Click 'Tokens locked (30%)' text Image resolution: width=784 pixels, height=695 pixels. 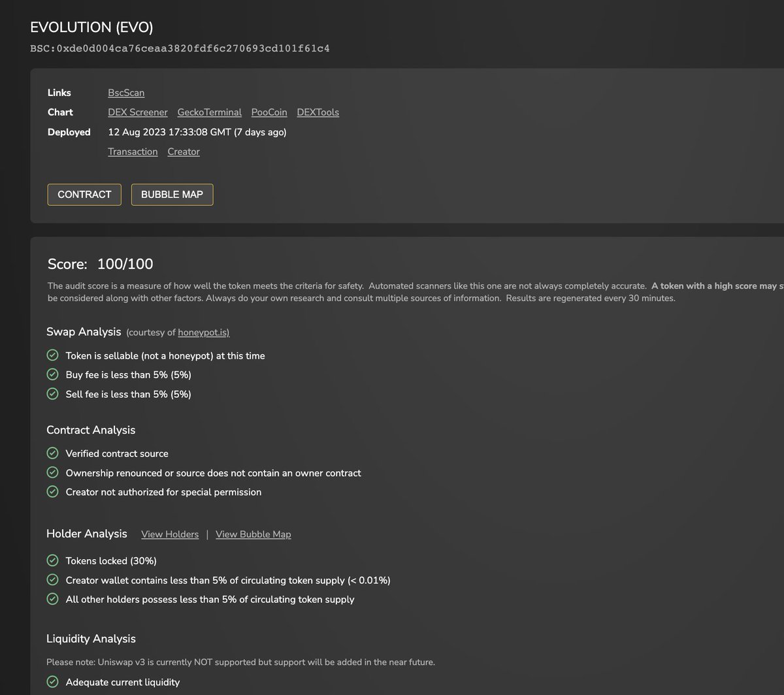[x=112, y=561]
